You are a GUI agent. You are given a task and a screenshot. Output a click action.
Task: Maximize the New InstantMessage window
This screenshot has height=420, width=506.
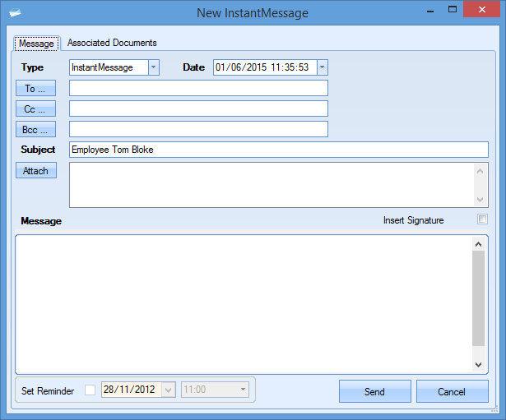[x=453, y=10]
